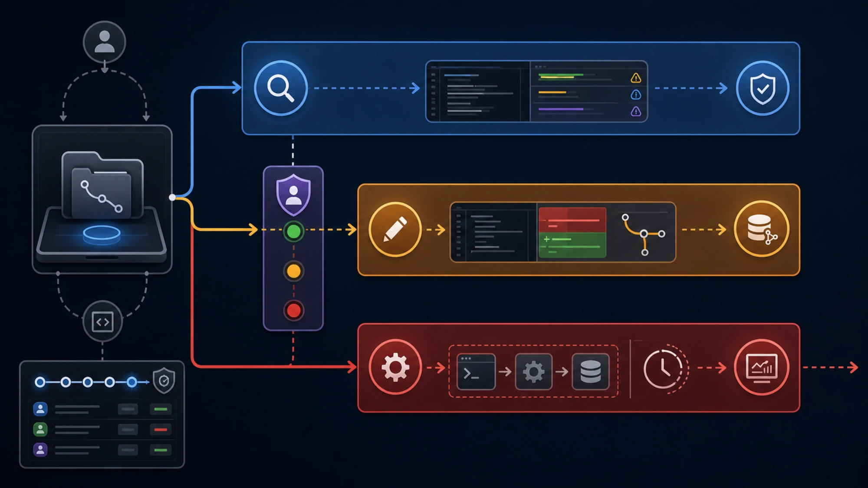Select the blue shield checkmark icon
Screen dimensions: 868x488
pos(763,88)
